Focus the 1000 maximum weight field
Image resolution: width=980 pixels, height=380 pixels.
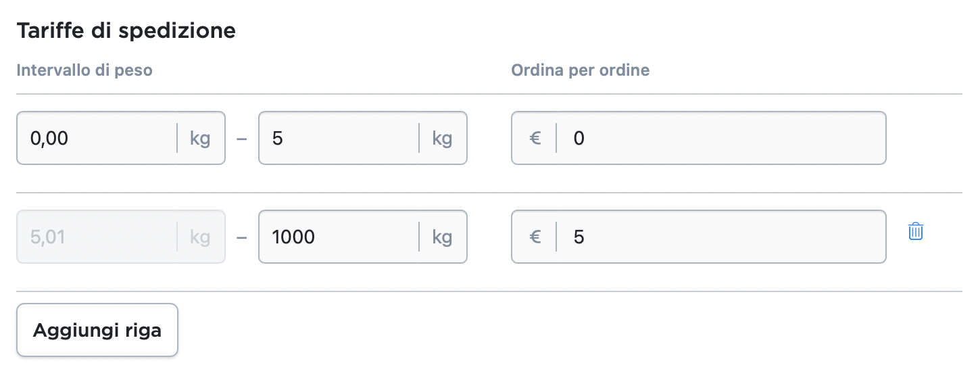pos(338,237)
